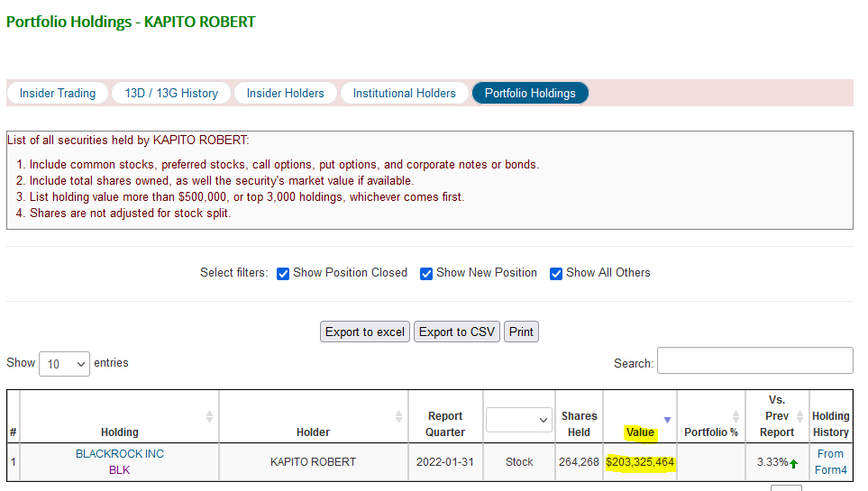868x491 pixels.
Task: Sort Value column descending arrow
Action: pos(668,420)
